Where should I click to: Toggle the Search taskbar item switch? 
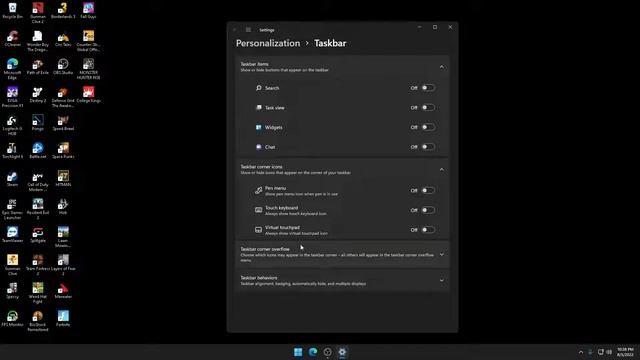click(428, 88)
